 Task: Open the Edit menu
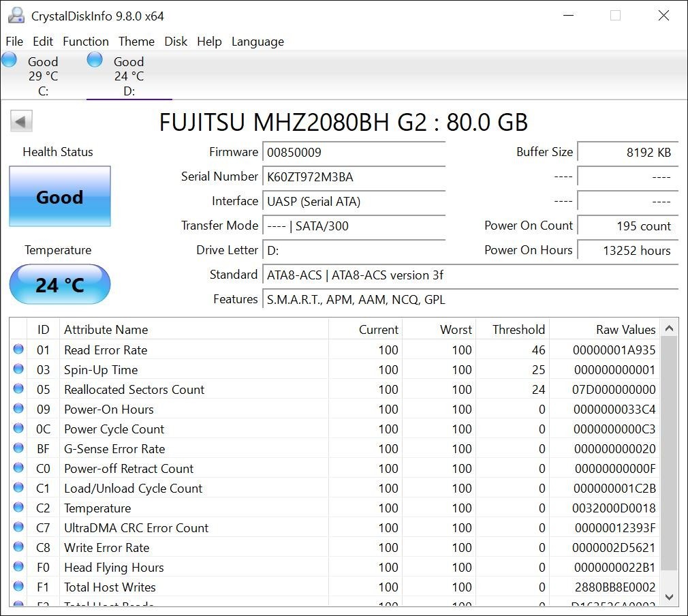pyautogui.click(x=42, y=42)
